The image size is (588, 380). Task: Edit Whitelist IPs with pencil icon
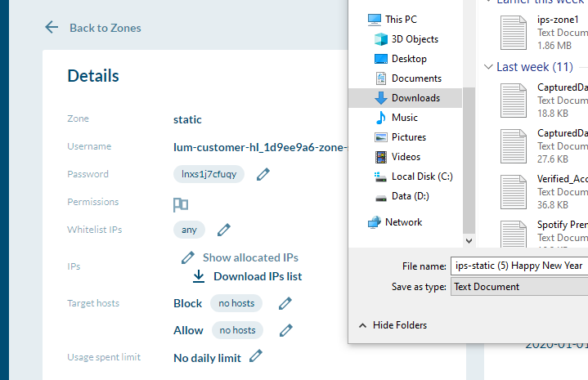coord(223,230)
